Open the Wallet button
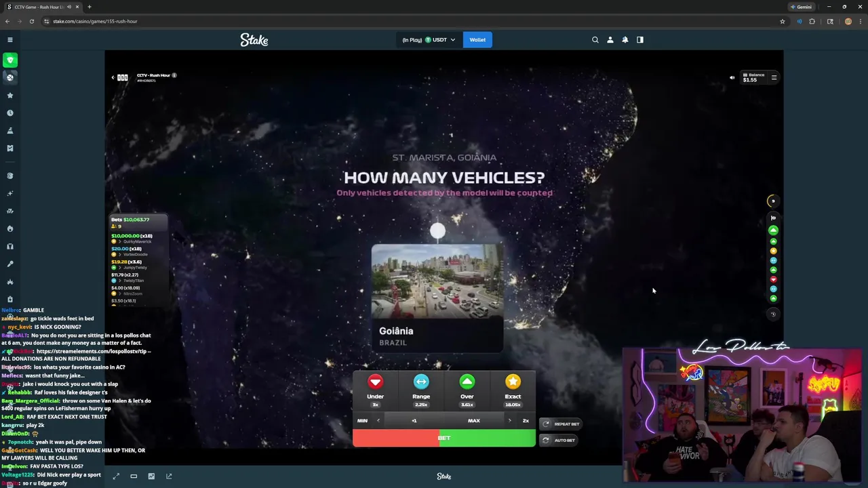 pyautogui.click(x=477, y=40)
